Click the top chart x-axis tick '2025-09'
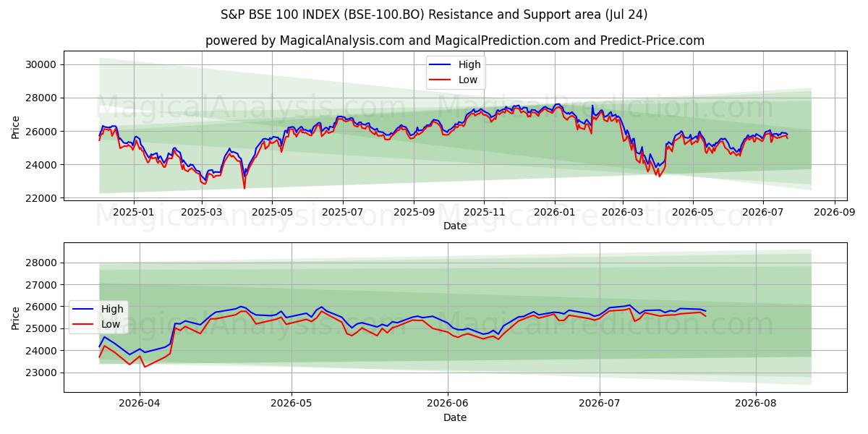The image size is (868, 434). tap(414, 213)
